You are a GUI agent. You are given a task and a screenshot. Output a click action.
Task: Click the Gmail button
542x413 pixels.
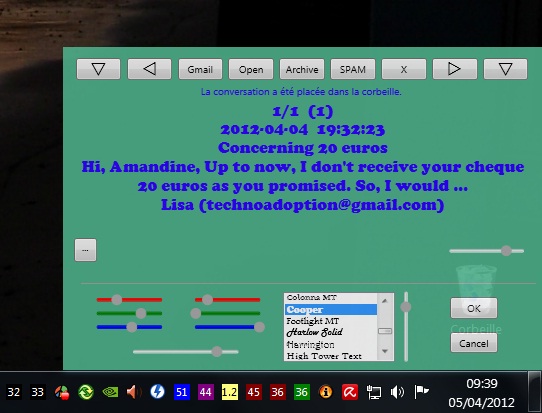(x=200, y=69)
